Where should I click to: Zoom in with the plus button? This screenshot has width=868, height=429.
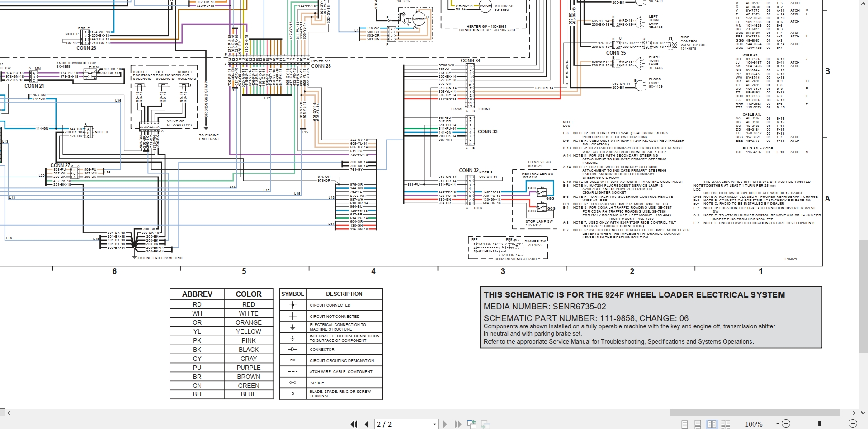tap(853, 424)
